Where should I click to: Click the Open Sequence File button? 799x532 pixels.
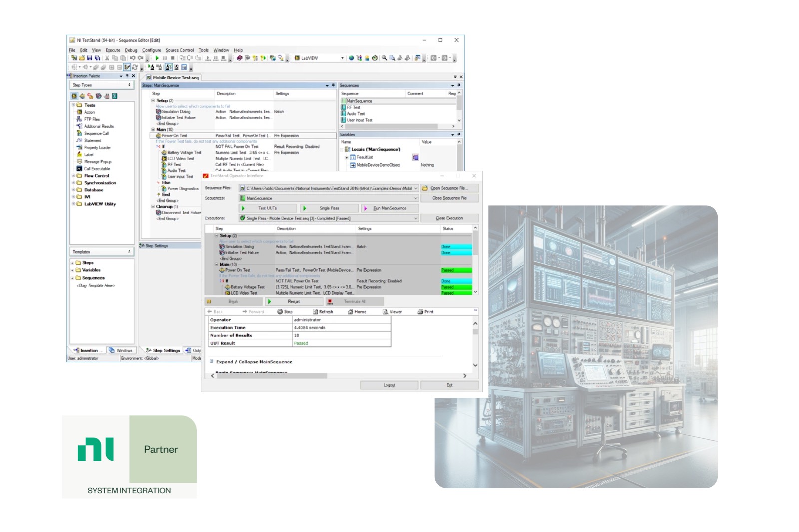pos(449,188)
